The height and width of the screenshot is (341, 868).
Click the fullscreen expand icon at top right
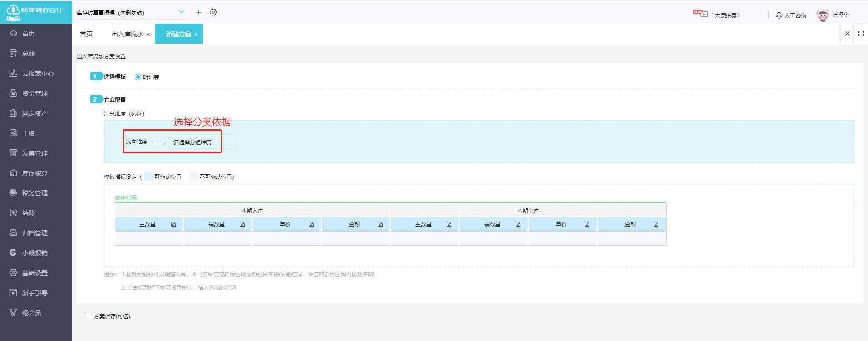tap(861, 34)
